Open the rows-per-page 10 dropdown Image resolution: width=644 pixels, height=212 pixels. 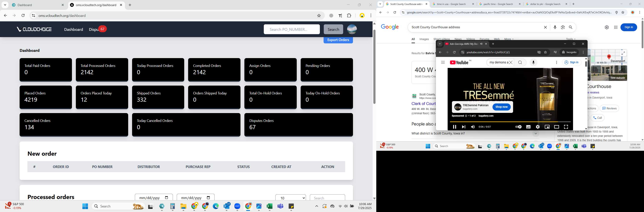click(x=290, y=198)
